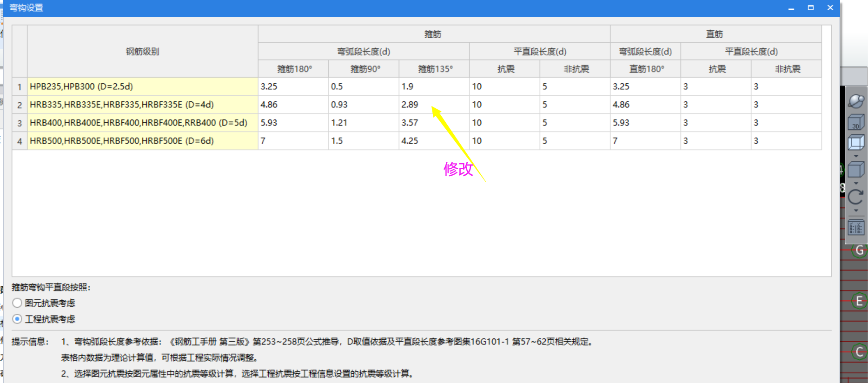This screenshot has height=383, width=868.
Task: Click the 直筋180° column header
Action: (x=646, y=69)
